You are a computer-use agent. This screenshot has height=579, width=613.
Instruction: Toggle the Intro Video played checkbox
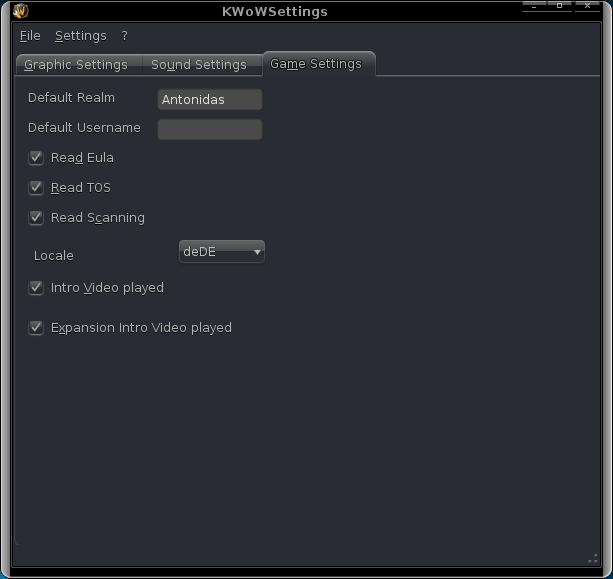pyautogui.click(x=36, y=287)
